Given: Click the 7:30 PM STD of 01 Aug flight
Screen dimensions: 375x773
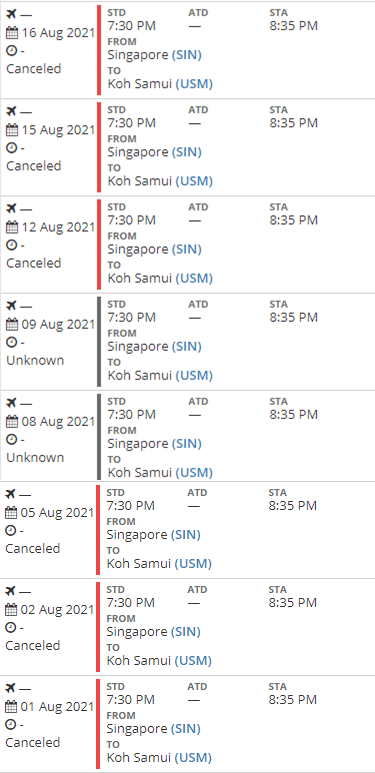Looking at the screenshot, I should pos(131,700).
